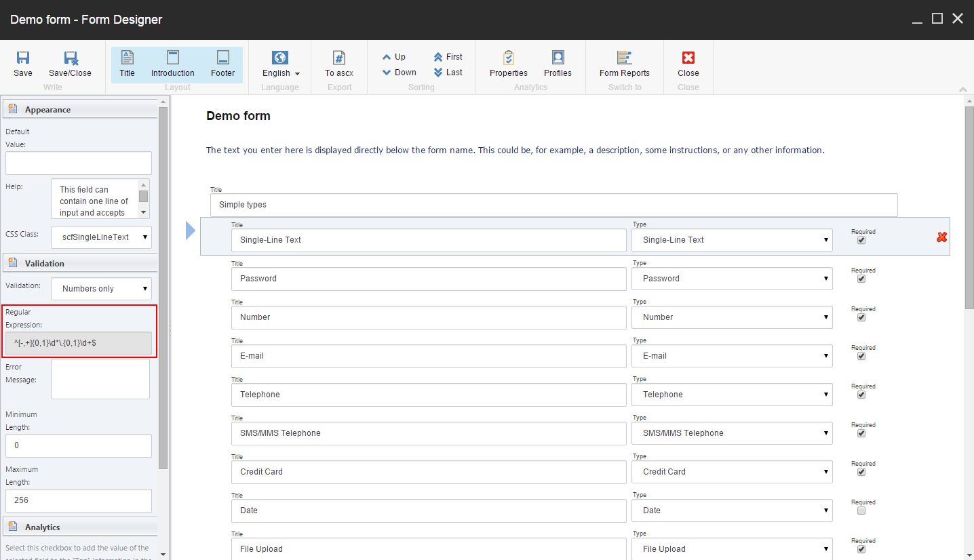The image size is (974, 560).
Task: Open Type dropdown for Credit Card row
Action: point(732,472)
